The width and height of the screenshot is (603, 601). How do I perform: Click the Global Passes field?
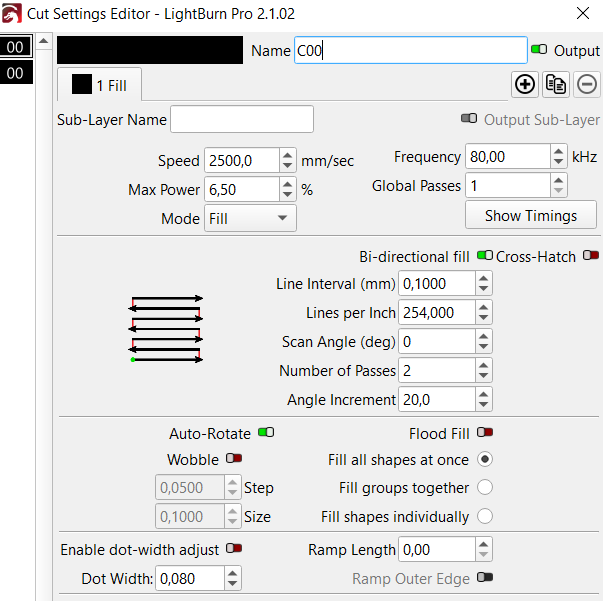508,185
